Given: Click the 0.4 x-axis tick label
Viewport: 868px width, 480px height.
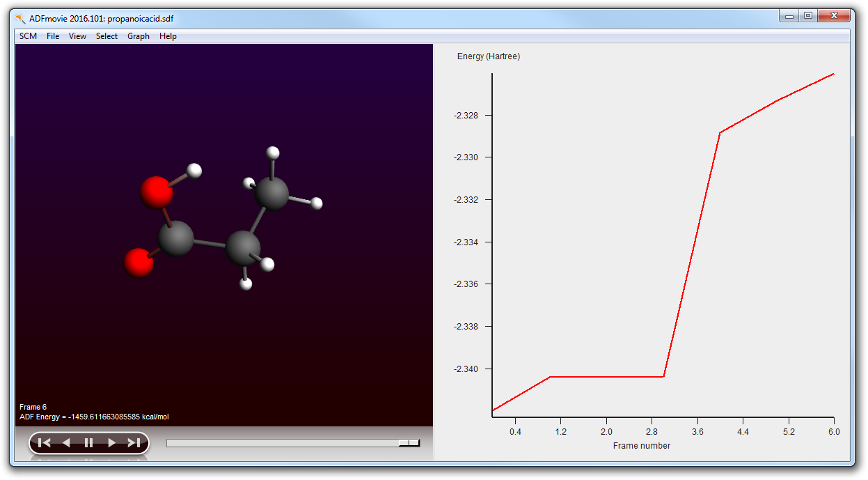Looking at the screenshot, I should (x=515, y=432).
